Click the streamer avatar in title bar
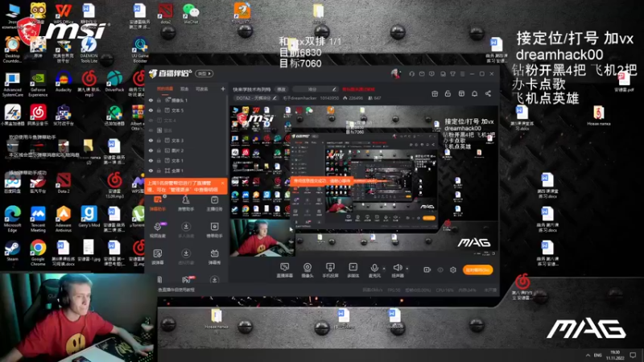This screenshot has height=362, width=644. (x=395, y=74)
